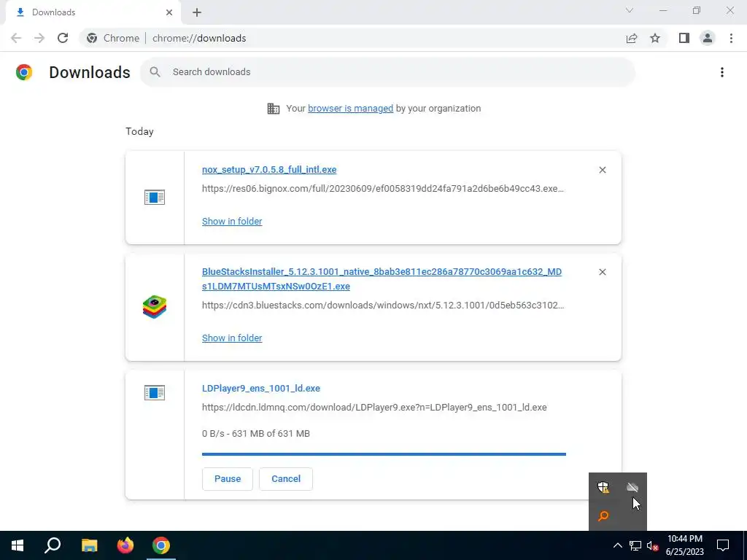Select the Downloads browser tab
This screenshot has width=747, height=560.
tap(93, 12)
